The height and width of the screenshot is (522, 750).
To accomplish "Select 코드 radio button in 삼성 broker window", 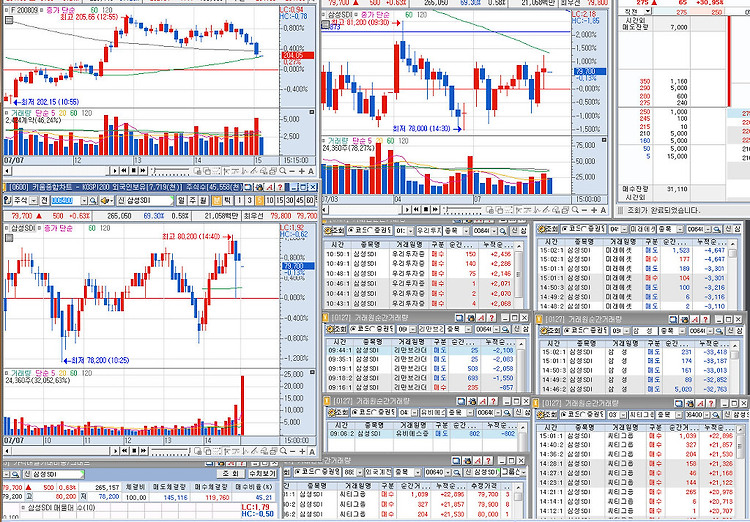I will 566,330.
